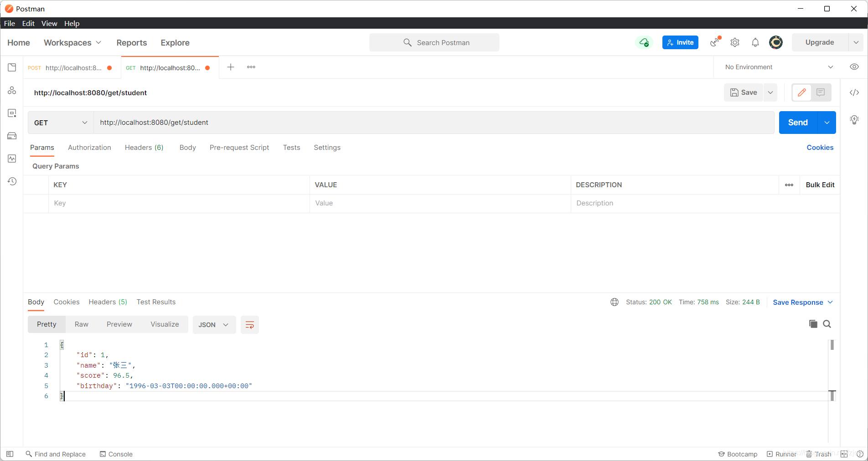Toggle response line wrap icon
868x461 pixels.
pyautogui.click(x=250, y=325)
